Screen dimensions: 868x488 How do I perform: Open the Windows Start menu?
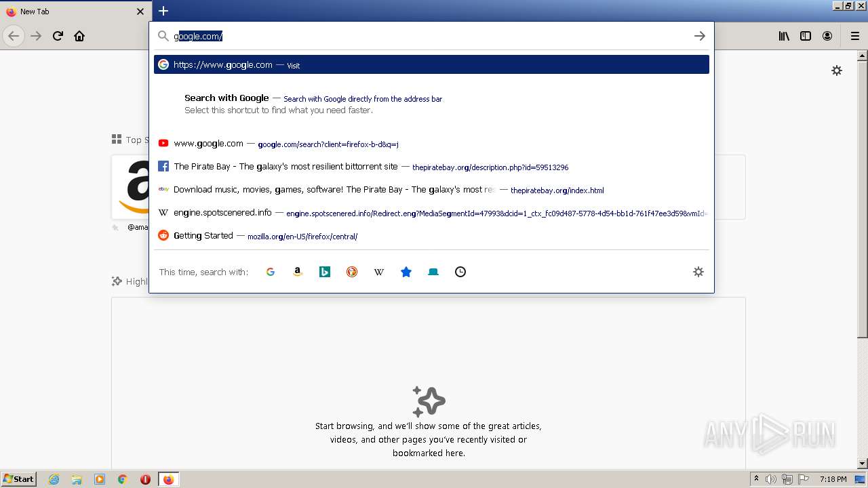point(18,479)
